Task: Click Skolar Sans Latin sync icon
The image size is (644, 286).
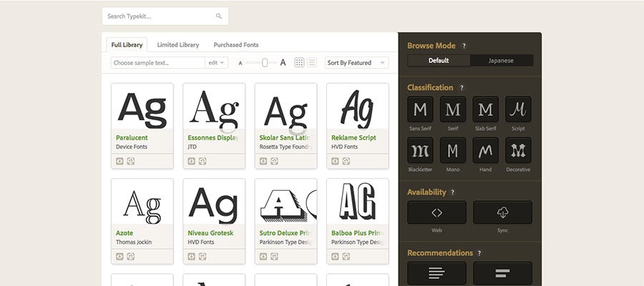Action: pyautogui.click(x=274, y=162)
